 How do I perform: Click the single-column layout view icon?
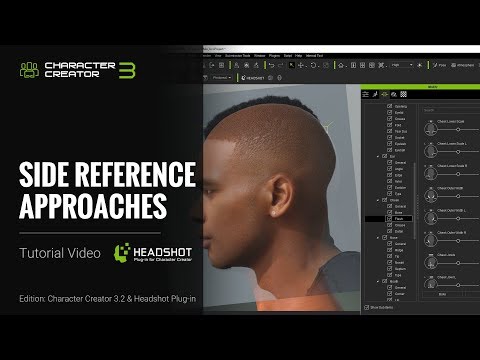tap(354, 65)
